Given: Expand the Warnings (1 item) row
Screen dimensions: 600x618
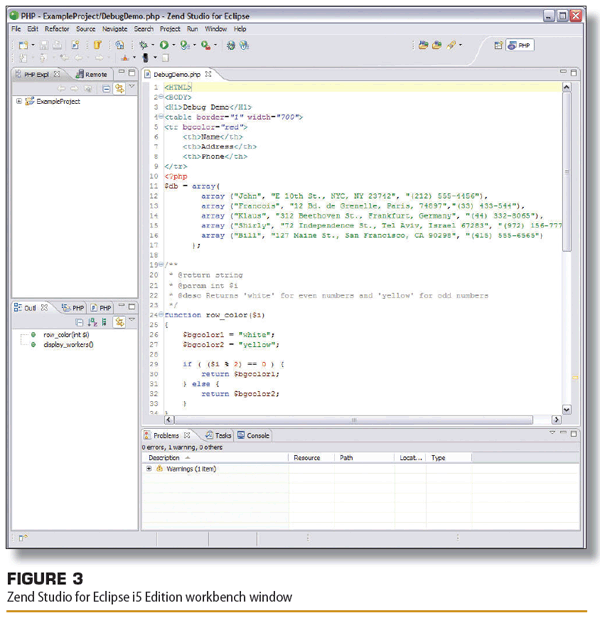Looking at the screenshot, I should click(x=149, y=469).
